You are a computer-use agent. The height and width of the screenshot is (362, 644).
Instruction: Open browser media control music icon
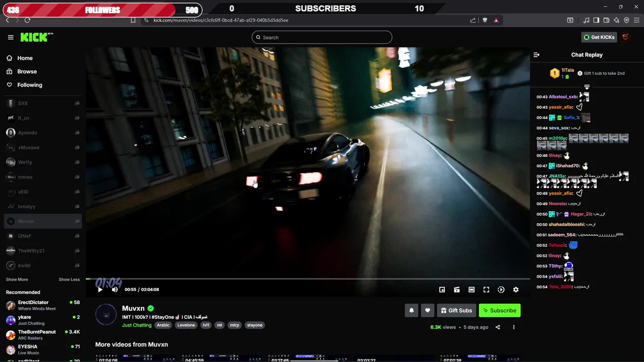tap(586, 20)
